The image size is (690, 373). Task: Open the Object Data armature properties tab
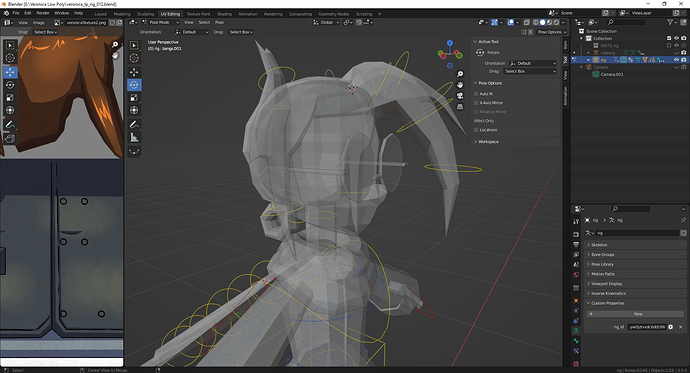[576, 331]
